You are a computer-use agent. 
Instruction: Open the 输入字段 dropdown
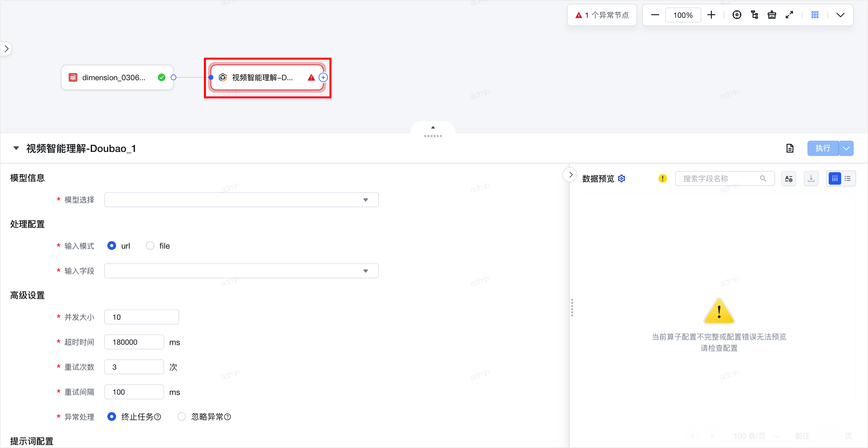pos(241,271)
